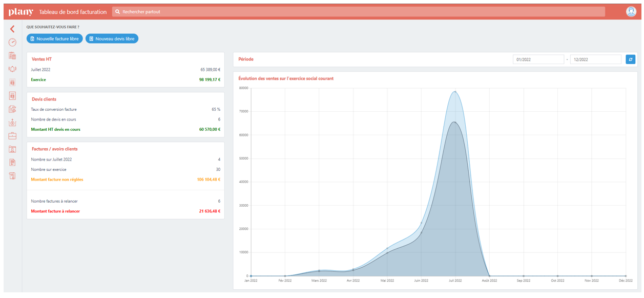Click the money bag icon above the briefcase
Image resolution: width=644 pixels, height=298 pixels.
click(12, 123)
